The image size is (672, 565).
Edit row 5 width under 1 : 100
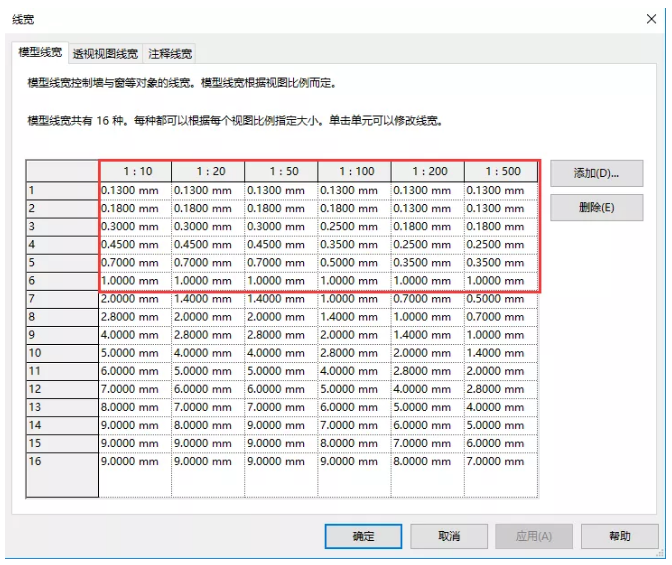354,262
